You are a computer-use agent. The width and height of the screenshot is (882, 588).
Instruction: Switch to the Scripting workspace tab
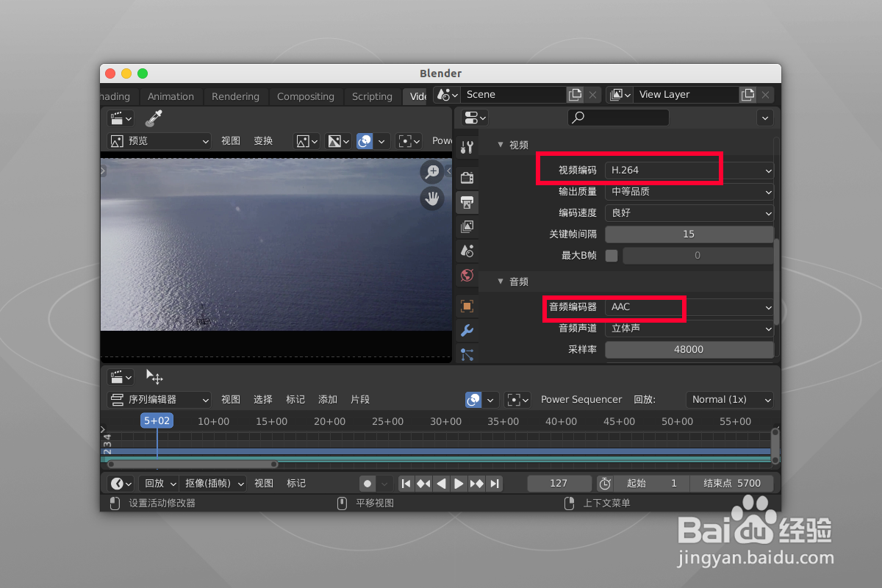click(372, 96)
